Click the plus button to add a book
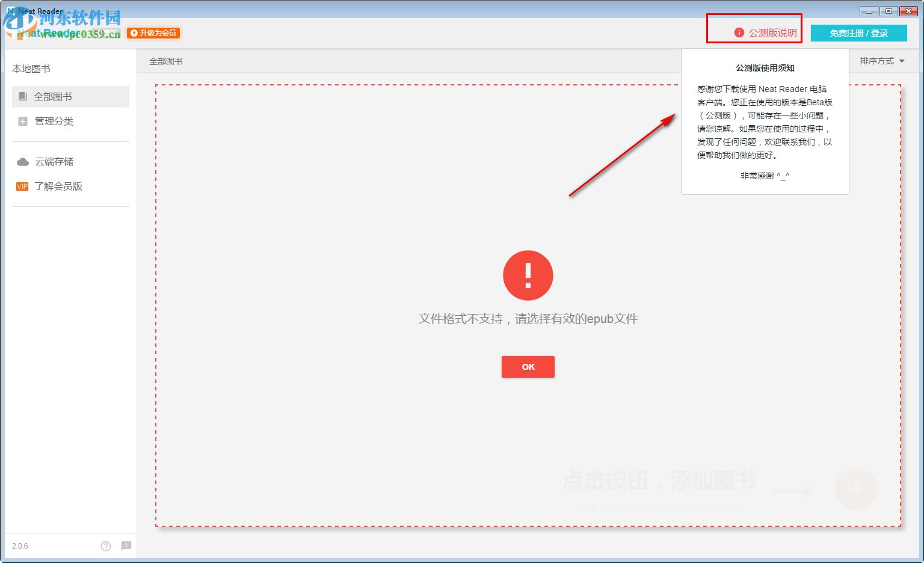The image size is (924, 563). tap(855, 490)
